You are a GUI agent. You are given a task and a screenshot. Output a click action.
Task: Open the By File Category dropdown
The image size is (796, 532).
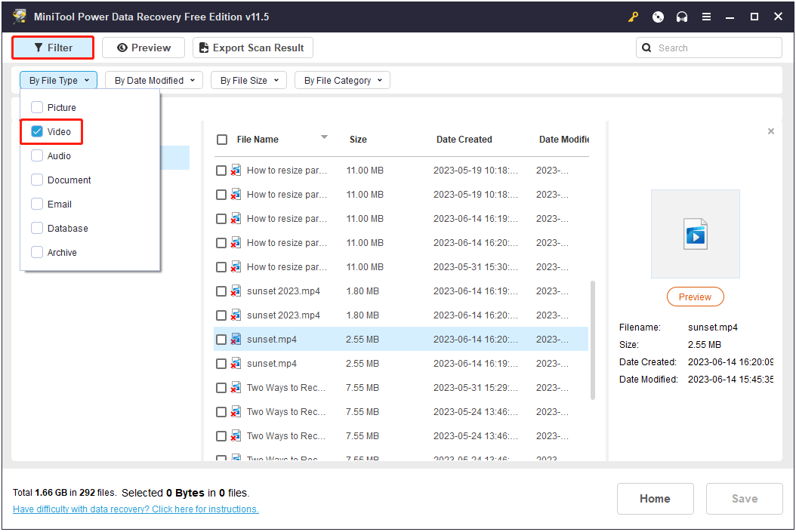[x=342, y=80]
